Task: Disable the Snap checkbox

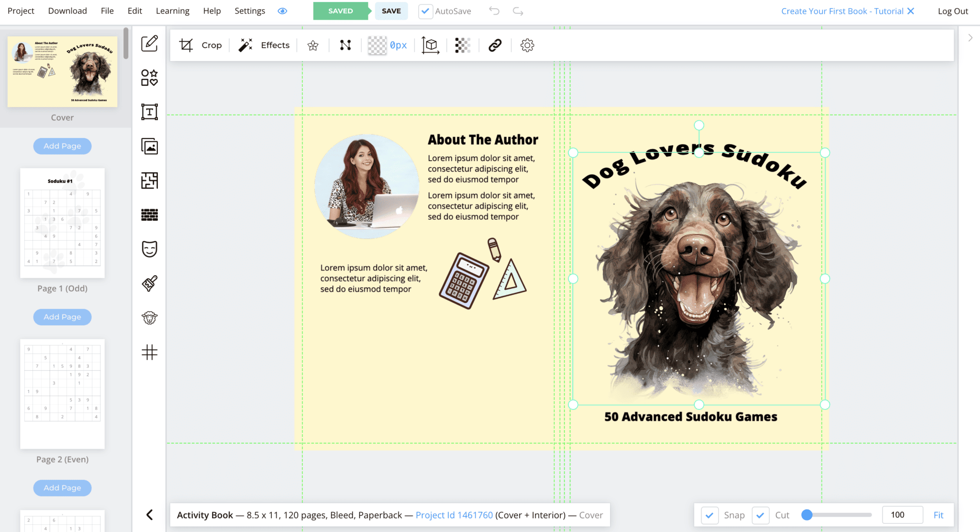Action: pos(710,515)
